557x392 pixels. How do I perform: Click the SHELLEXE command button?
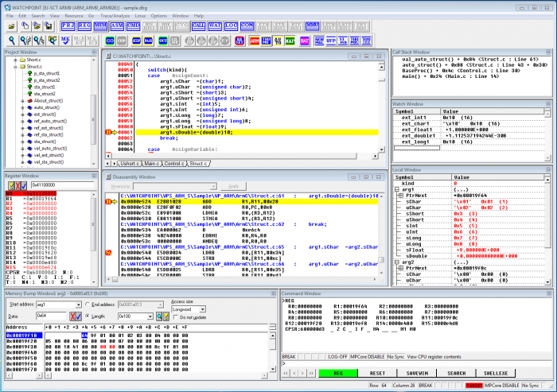point(496,373)
